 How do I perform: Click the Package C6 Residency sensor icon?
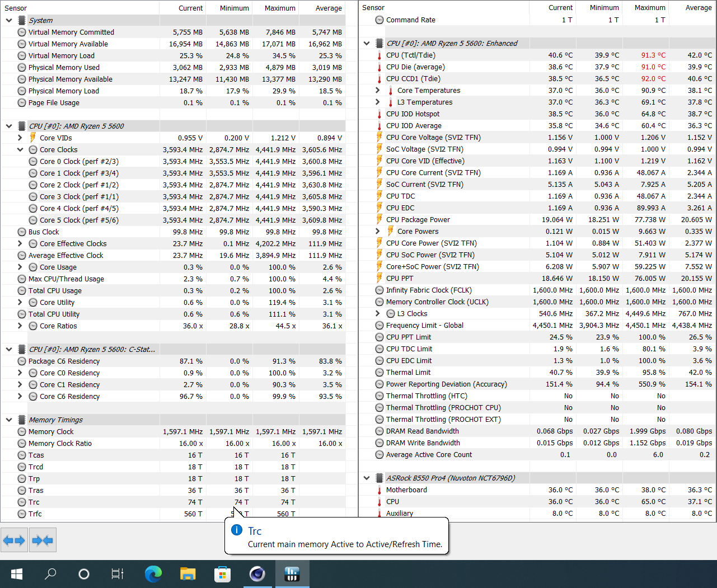pos(22,361)
